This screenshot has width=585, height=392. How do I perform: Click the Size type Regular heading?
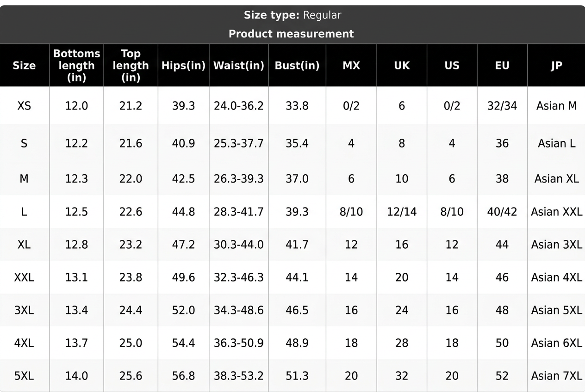(292, 15)
